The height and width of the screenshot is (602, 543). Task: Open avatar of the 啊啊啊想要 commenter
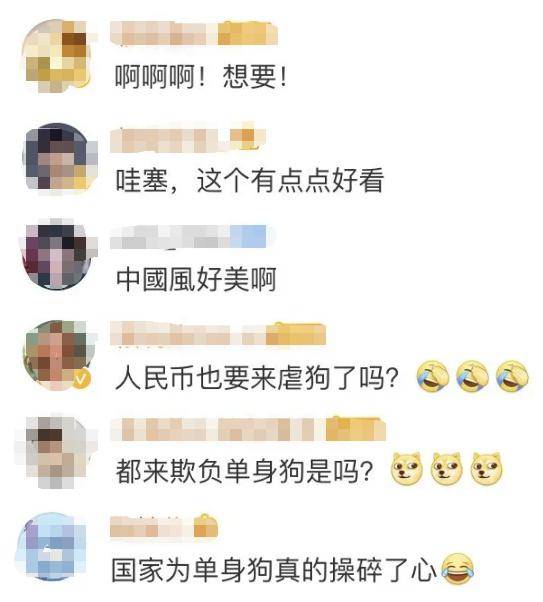(58, 56)
